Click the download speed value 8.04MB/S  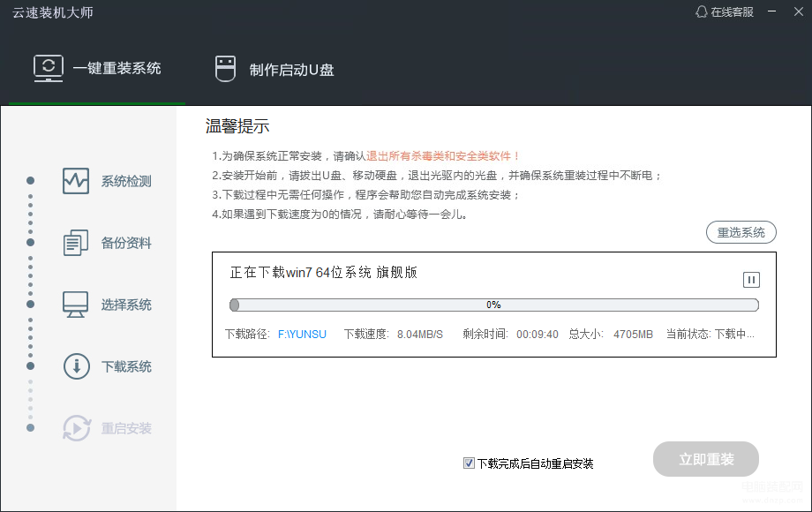coord(420,335)
